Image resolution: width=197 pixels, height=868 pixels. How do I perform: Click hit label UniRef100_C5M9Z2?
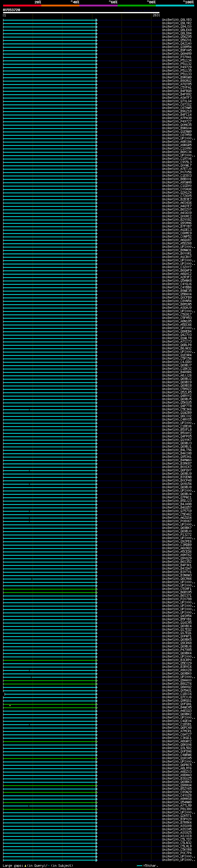tap(177, 389)
